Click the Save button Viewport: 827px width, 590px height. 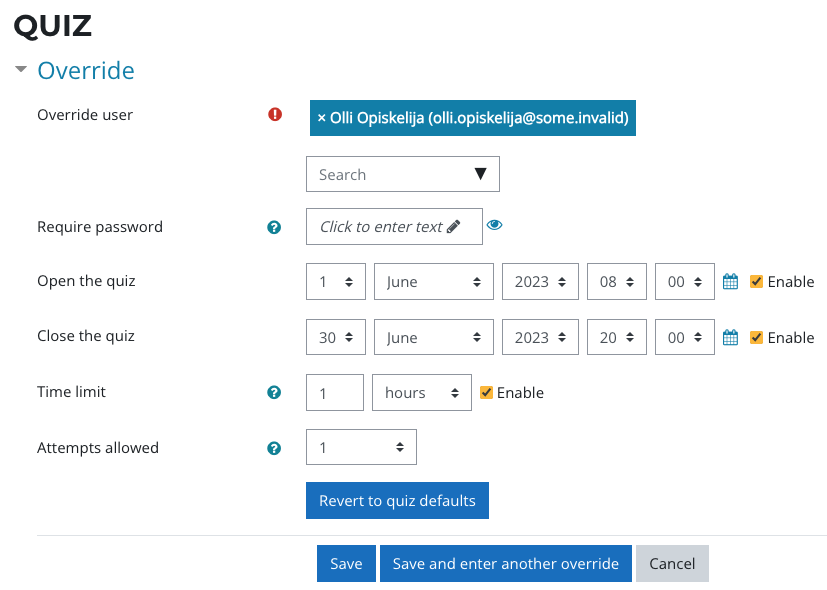tap(346, 564)
